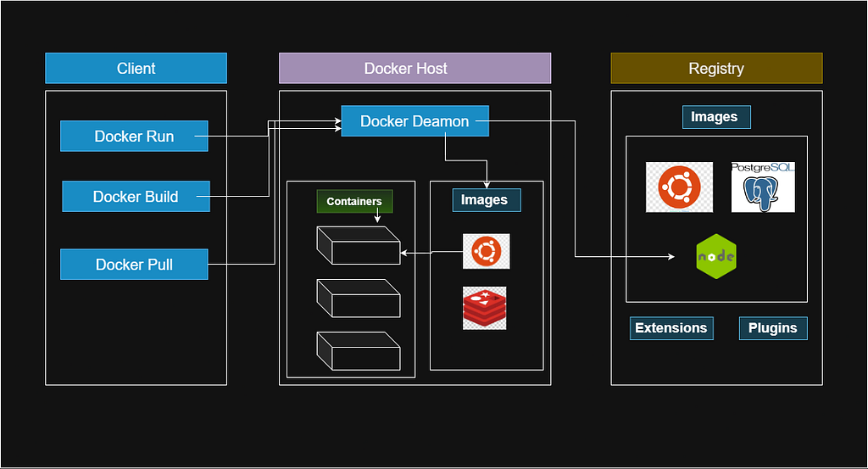
Task: Click the brown Registry header
Action: tap(717, 68)
